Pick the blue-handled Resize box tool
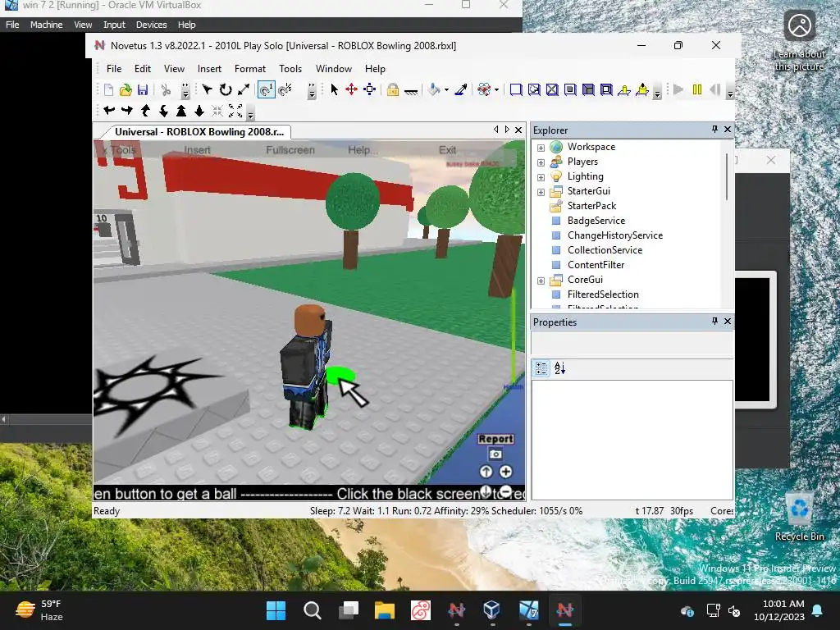The image size is (840, 630). [x=370, y=89]
